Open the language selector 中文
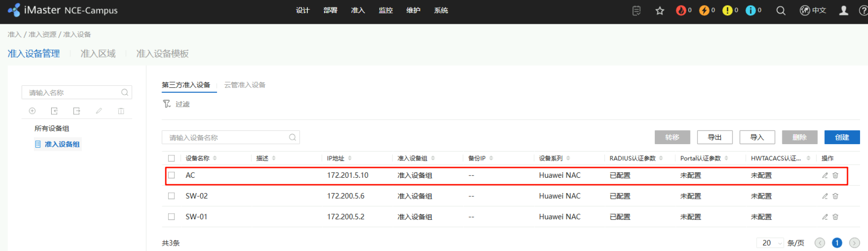Image resolution: width=868 pixels, height=251 pixels. 813,11
